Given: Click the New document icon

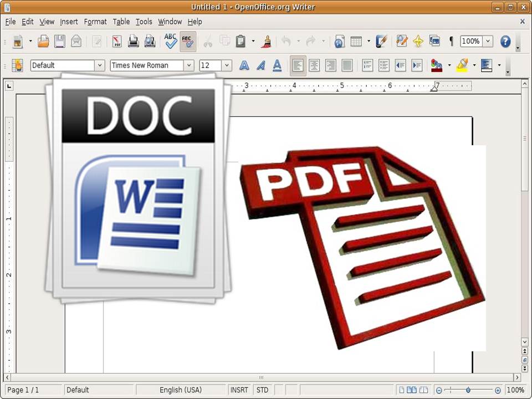Looking at the screenshot, I should pyautogui.click(x=18, y=42).
